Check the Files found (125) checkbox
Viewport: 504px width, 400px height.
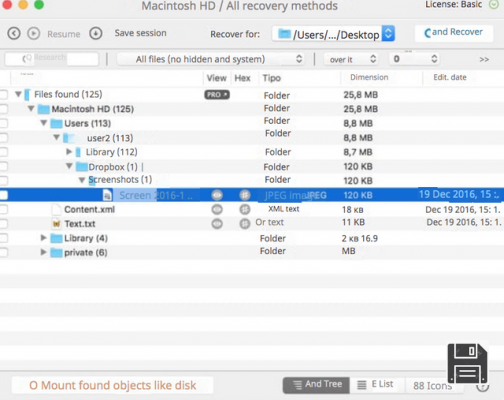coord(3,95)
